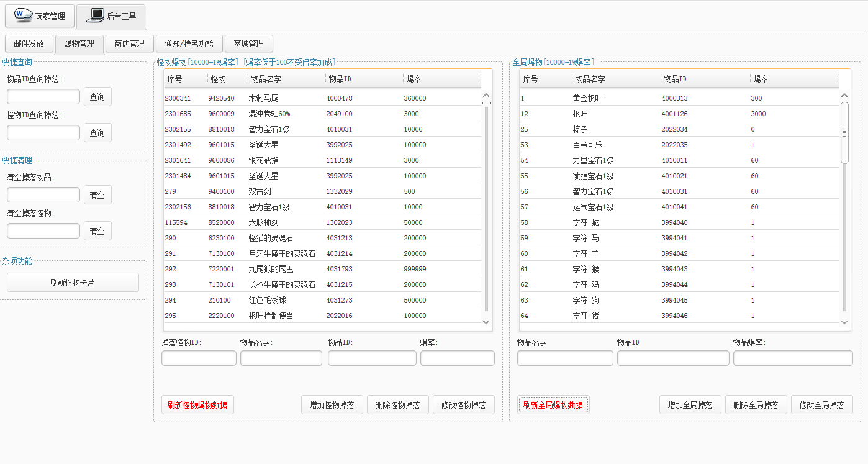Select the 爆物管理 tab
Viewport: 868px width, 464px height.
click(79, 43)
